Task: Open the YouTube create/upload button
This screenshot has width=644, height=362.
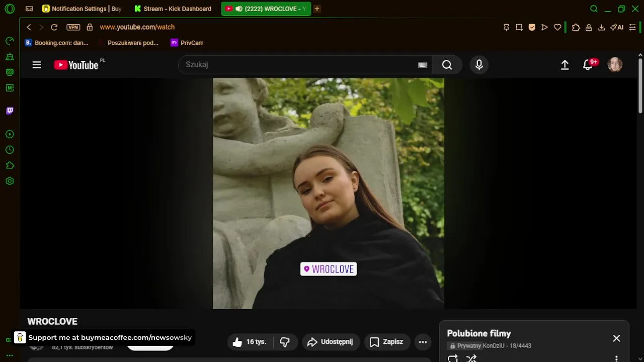Action: pos(565,65)
